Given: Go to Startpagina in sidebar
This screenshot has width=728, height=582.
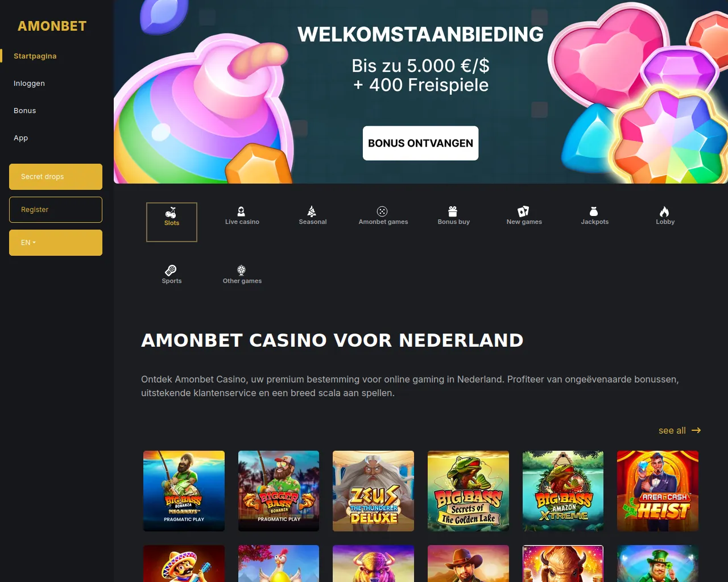Looking at the screenshot, I should (35, 56).
